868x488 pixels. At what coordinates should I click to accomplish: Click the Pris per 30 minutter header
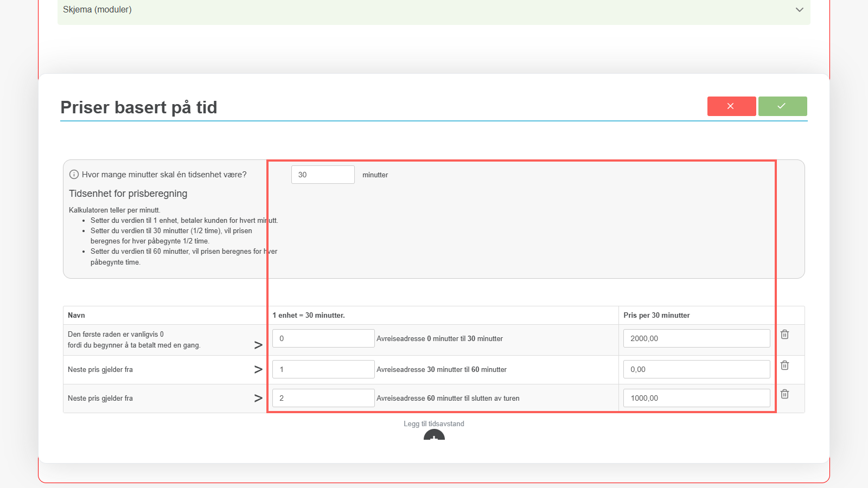click(x=656, y=315)
